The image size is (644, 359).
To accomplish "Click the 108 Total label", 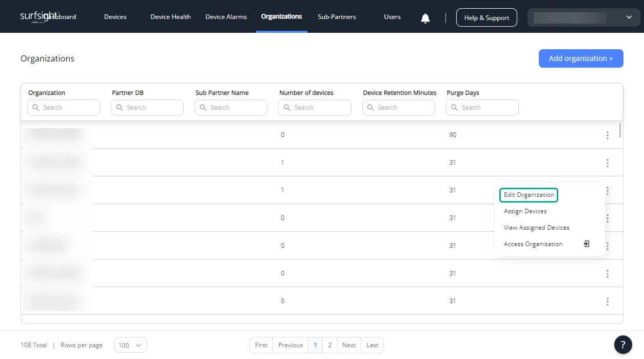I will point(34,345).
